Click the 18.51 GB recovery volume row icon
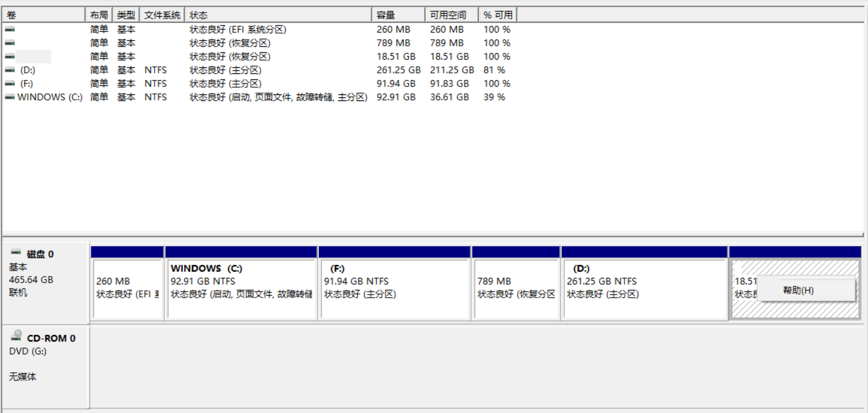Image resolution: width=868 pixels, height=413 pixels. (x=10, y=57)
